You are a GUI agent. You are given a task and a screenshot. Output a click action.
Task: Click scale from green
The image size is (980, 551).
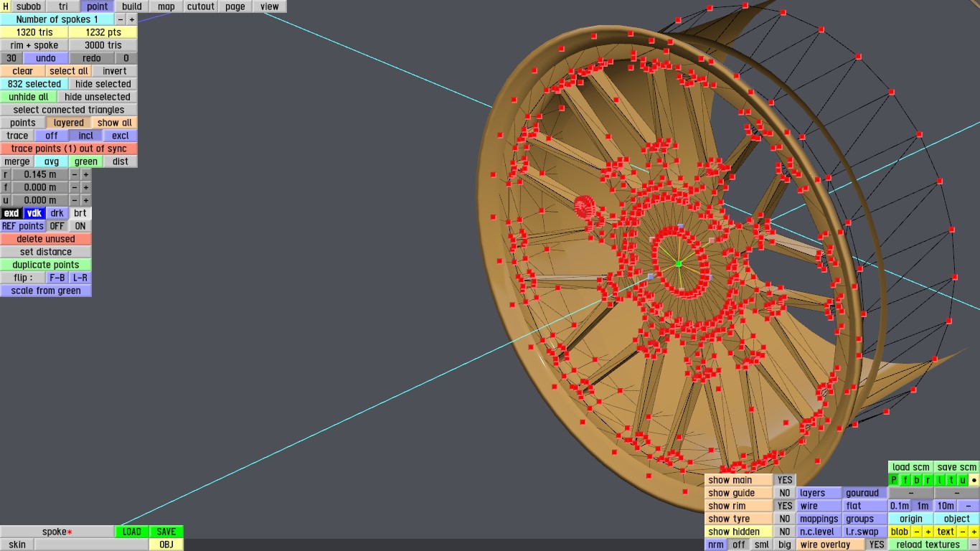46,291
